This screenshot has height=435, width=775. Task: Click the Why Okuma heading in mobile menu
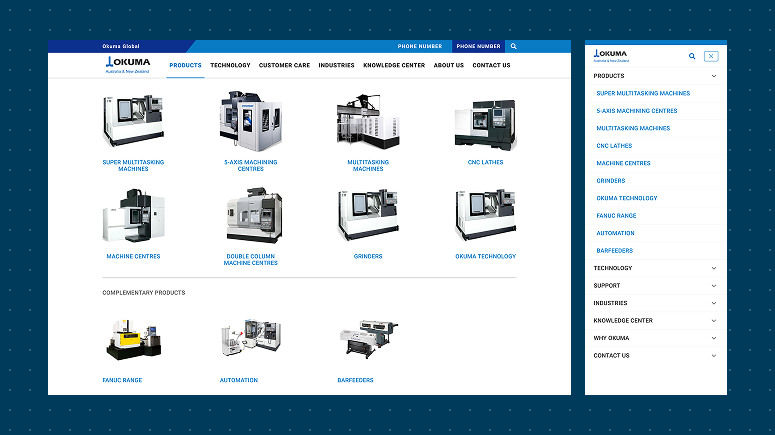[x=611, y=338]
